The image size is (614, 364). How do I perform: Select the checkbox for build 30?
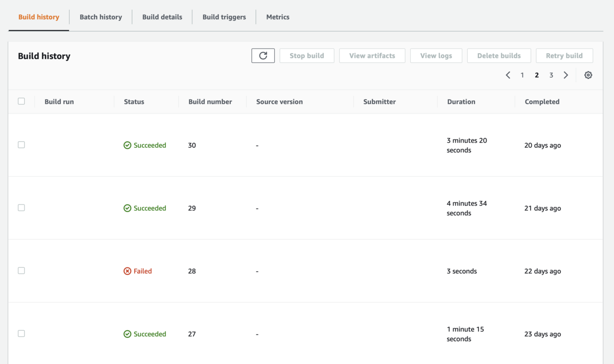[x=21, y=145]
